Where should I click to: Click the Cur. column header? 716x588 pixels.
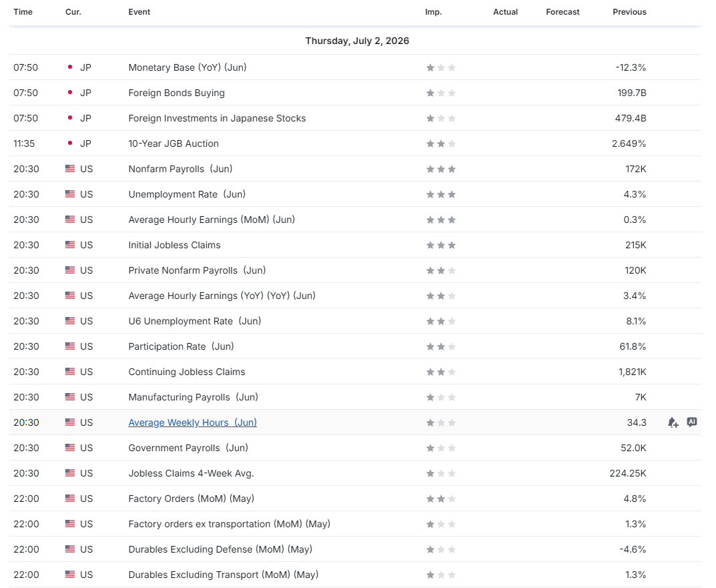point(73,12)
